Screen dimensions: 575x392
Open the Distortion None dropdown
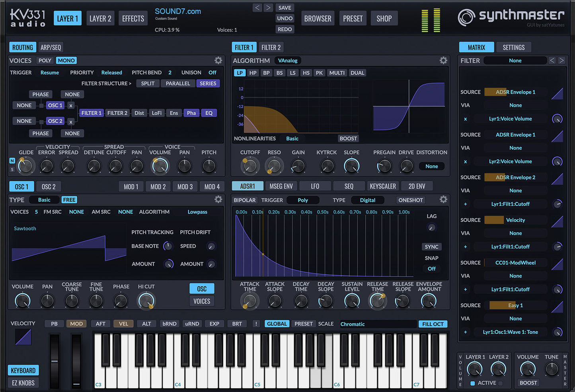[x=432, y=166]
